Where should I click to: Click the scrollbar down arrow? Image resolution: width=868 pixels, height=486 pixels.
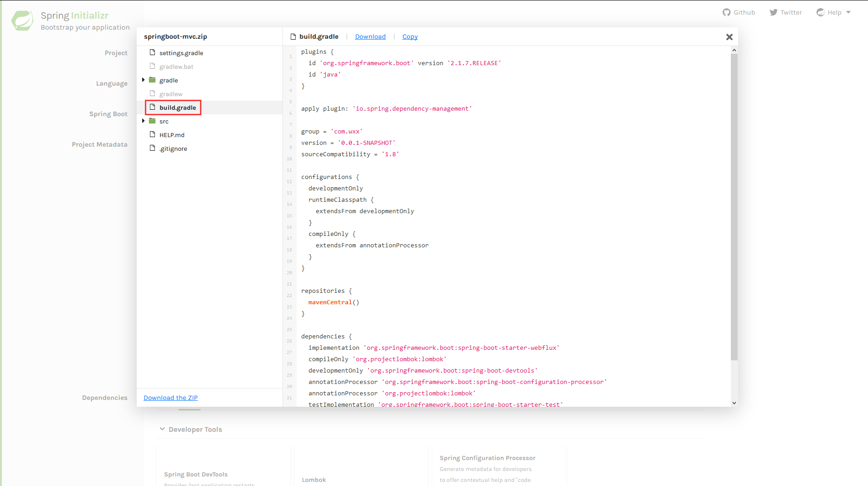pyautogui.click(x=734, y=403)
